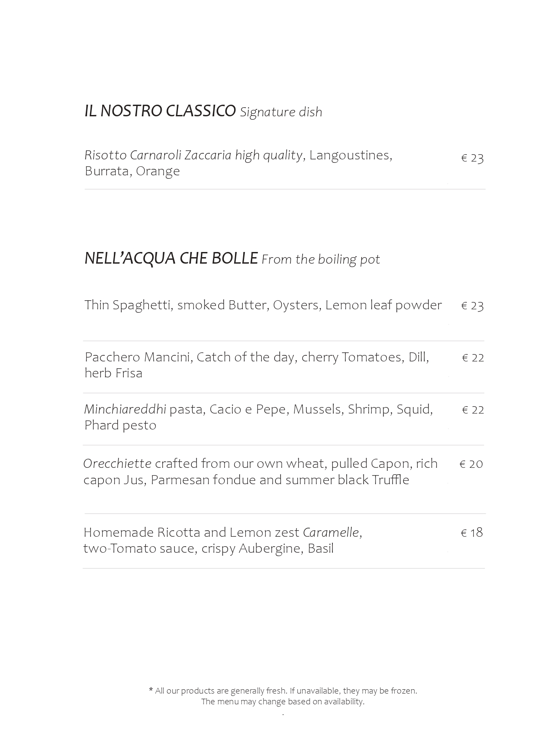The height and width of the screenshot is (756, 535).
Task: Click the IL NOSTRO CLASSICO heading
Action: pos(160,111)
